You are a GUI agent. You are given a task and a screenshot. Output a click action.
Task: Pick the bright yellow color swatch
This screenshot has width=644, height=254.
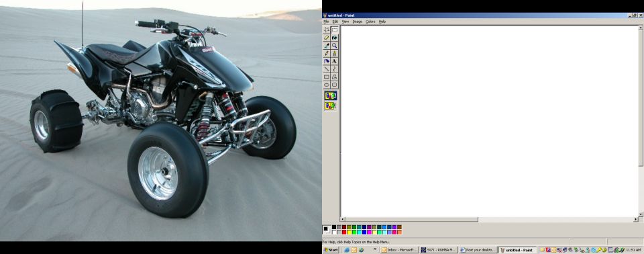(349, 232)
